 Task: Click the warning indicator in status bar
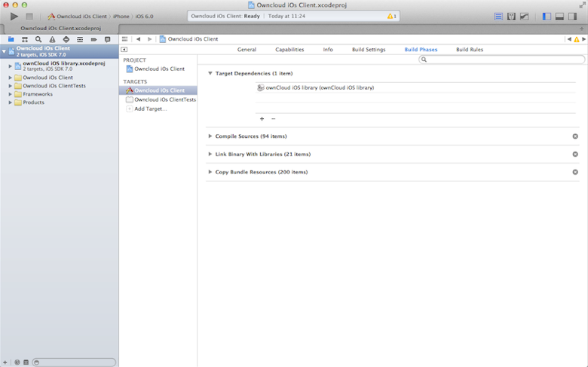tap(391, 16)
